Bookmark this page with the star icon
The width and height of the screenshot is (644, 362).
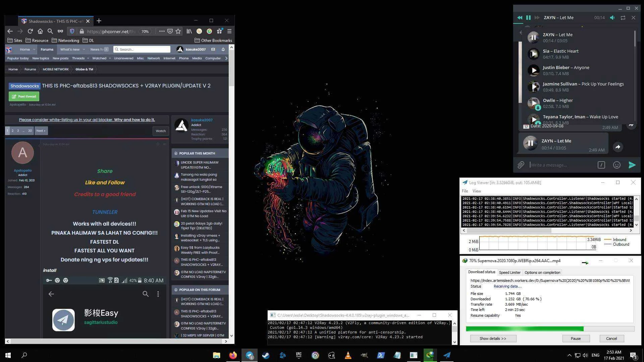point(178,31)
